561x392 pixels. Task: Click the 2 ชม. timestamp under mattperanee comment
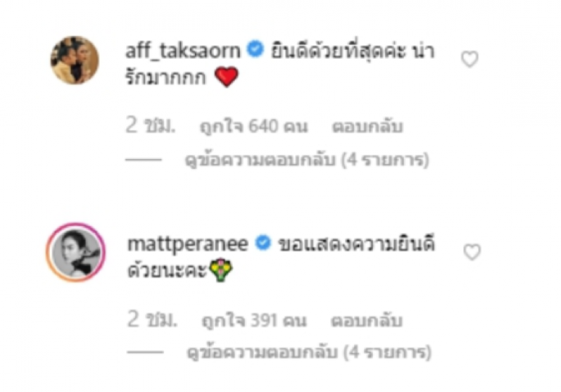pos(152,319)
